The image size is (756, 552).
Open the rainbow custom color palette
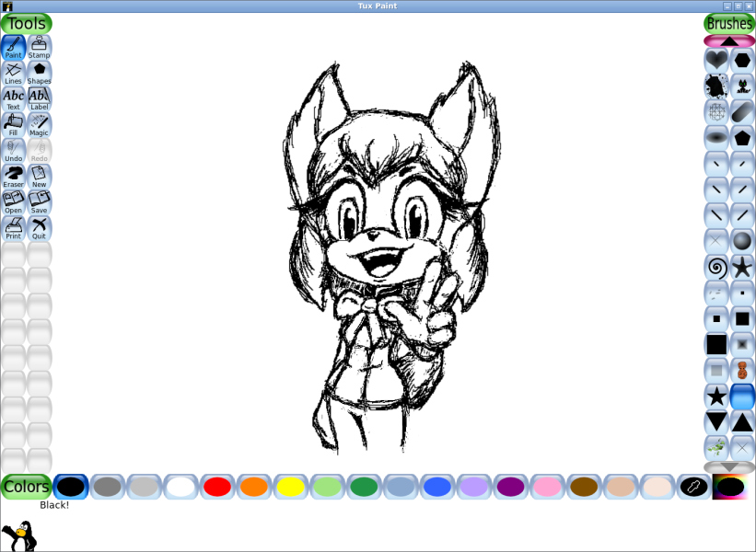[730, 487]
